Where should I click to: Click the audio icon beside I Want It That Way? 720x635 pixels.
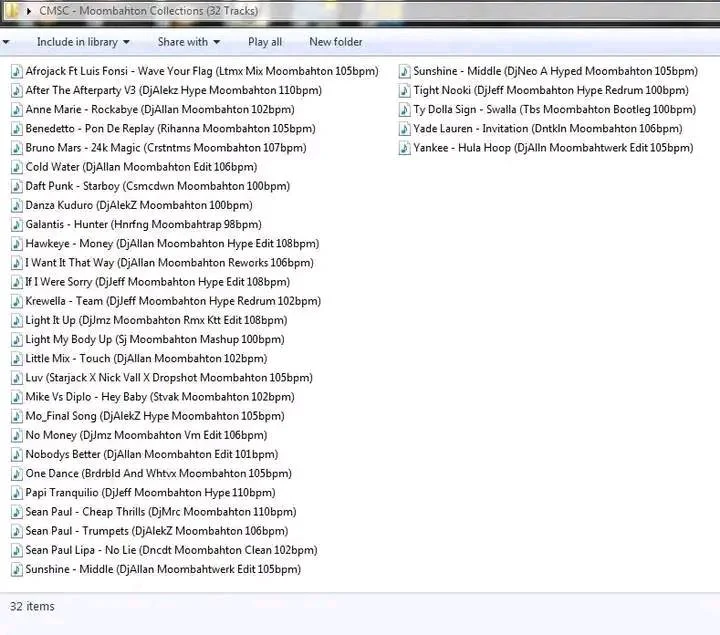[17, 263]
